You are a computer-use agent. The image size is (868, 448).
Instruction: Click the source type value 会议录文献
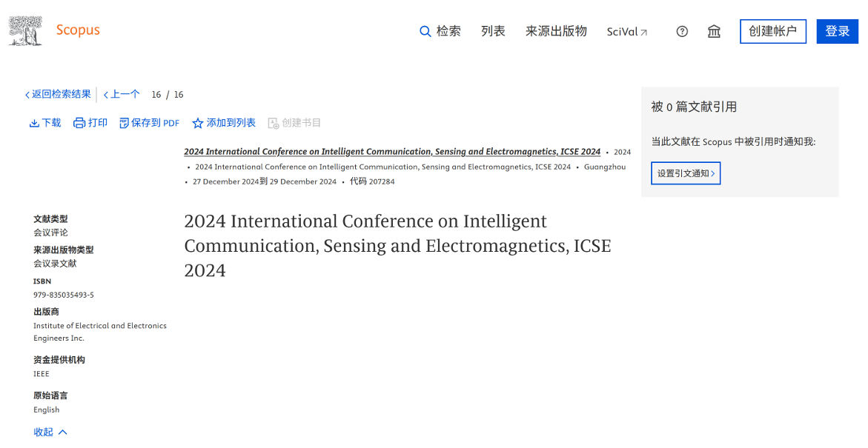point(55,264)
